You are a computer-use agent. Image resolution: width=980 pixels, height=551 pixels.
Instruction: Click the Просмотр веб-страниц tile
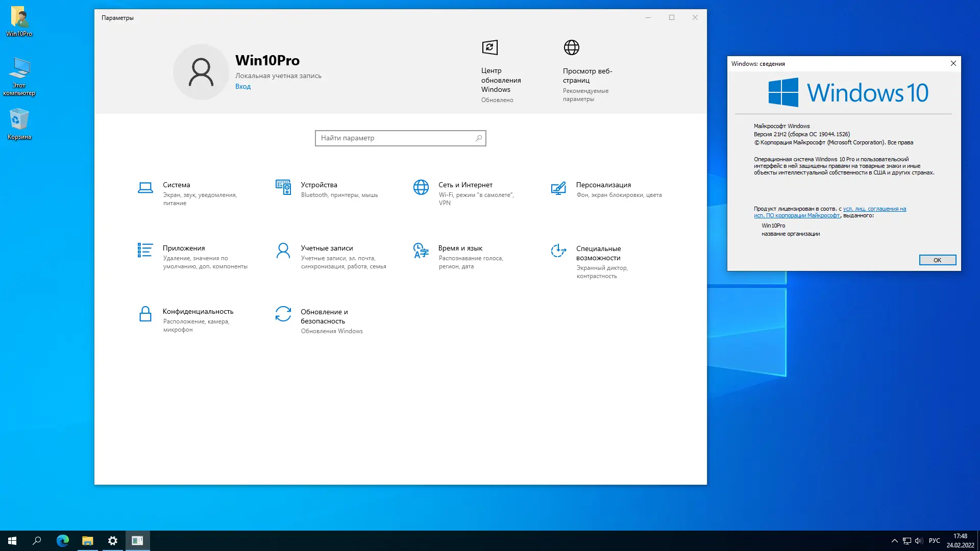(x=587, y=71)
